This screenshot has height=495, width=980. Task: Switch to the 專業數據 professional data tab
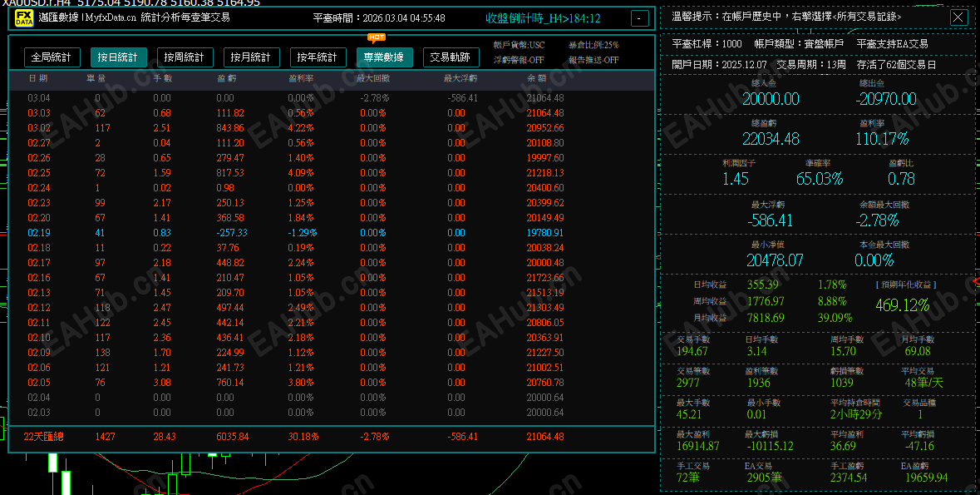click(x=384, y=57)
